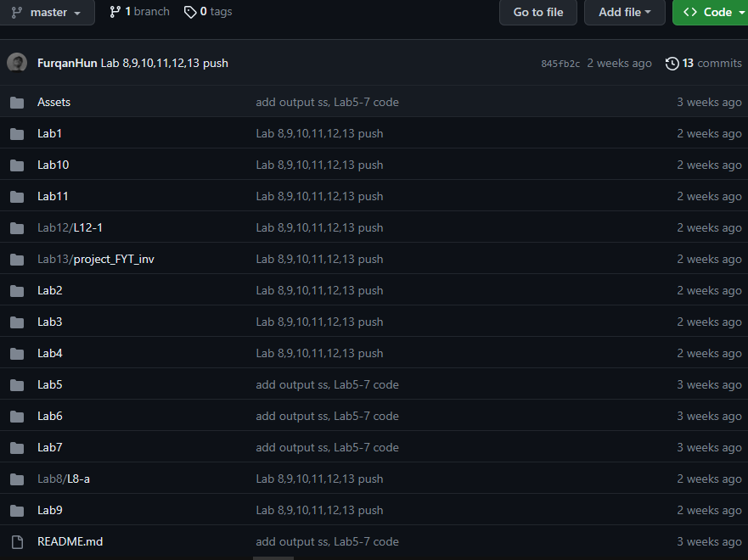Click the branch icon beside 1 branch
Viewport: 748px width, 560px height.
coord(115,12)
